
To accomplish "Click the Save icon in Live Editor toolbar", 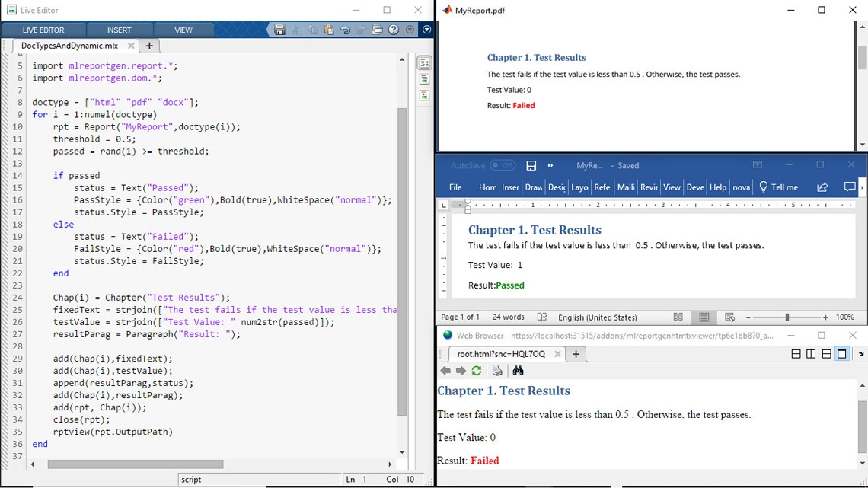I will (279, 30).
